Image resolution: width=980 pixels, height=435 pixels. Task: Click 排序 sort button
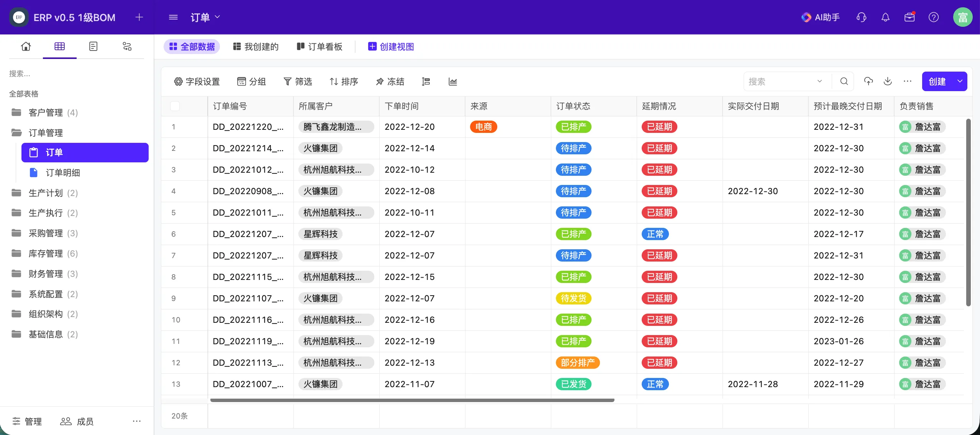click(344, 82)
